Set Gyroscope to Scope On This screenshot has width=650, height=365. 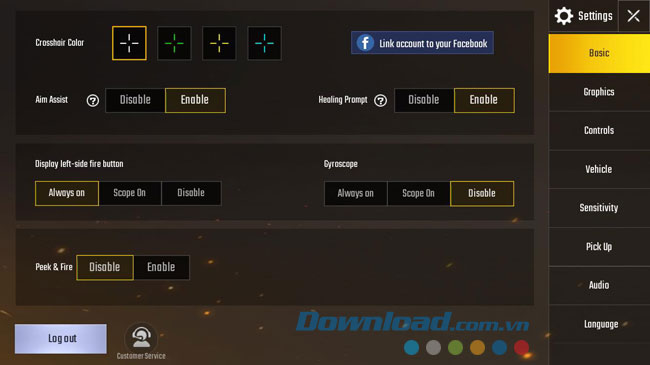(x=419, y=193)
